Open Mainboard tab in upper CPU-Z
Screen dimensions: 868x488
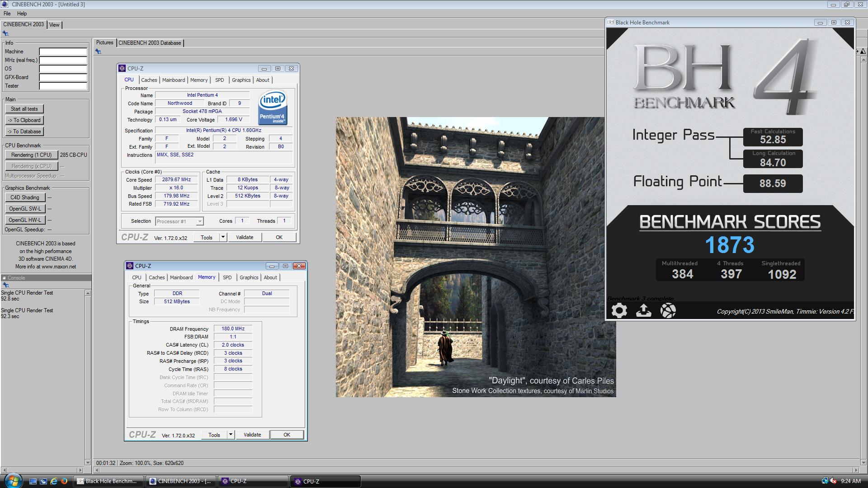point(174,80)
